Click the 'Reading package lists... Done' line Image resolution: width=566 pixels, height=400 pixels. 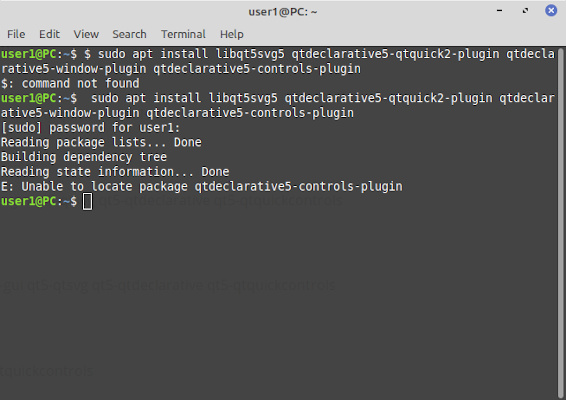(x=101, y=142)
